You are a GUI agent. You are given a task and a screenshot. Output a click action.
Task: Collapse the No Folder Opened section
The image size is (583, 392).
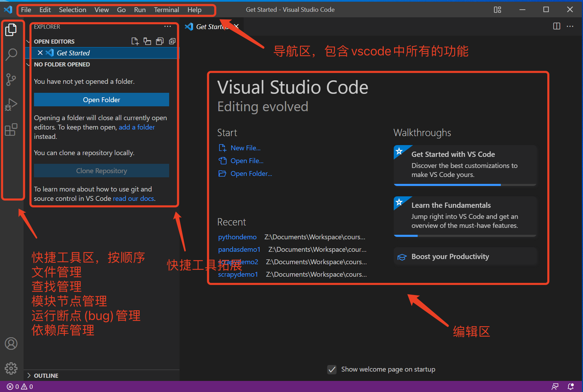[x=28, y=64]
